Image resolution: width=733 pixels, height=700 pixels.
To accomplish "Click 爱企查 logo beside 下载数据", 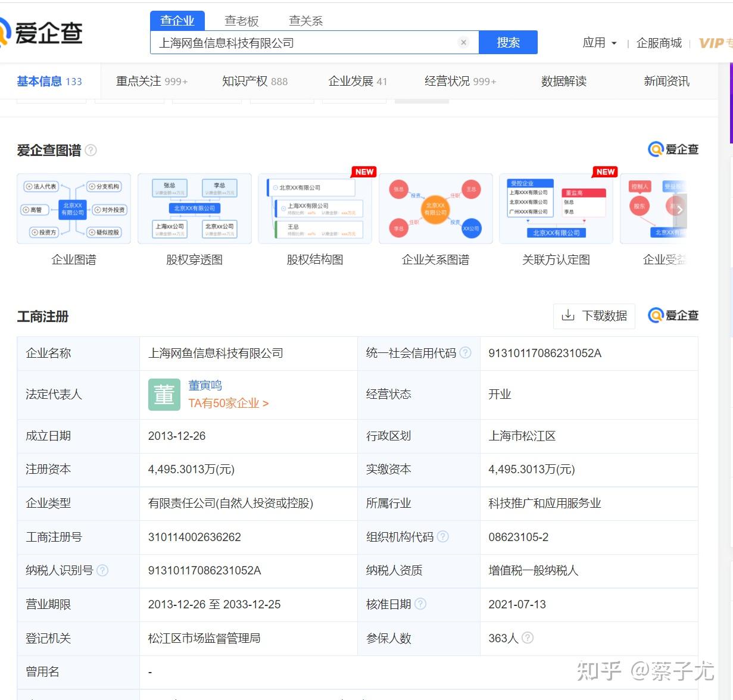I will [x=673, y=315].
